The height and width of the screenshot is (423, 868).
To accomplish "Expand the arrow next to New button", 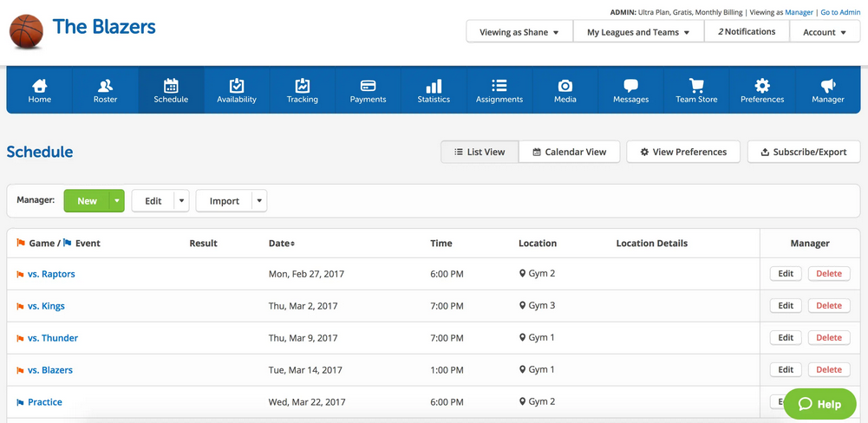I will [x=117, y=201].
